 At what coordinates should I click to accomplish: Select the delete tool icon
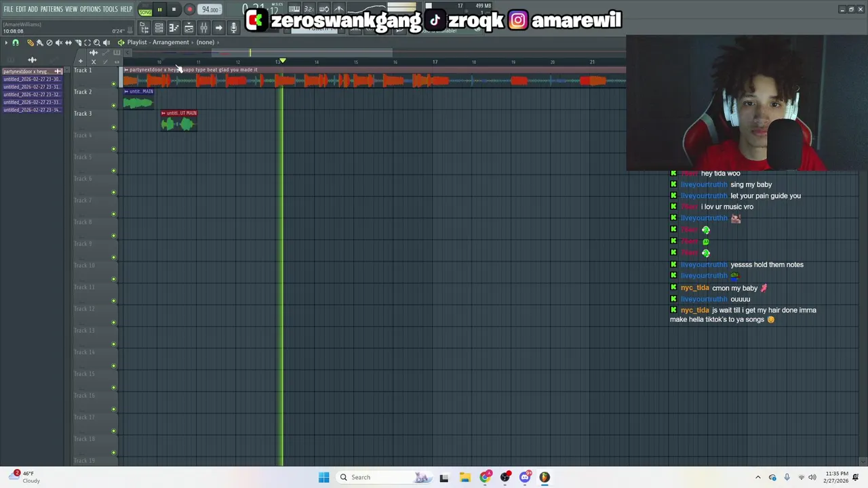click(49, 43)
